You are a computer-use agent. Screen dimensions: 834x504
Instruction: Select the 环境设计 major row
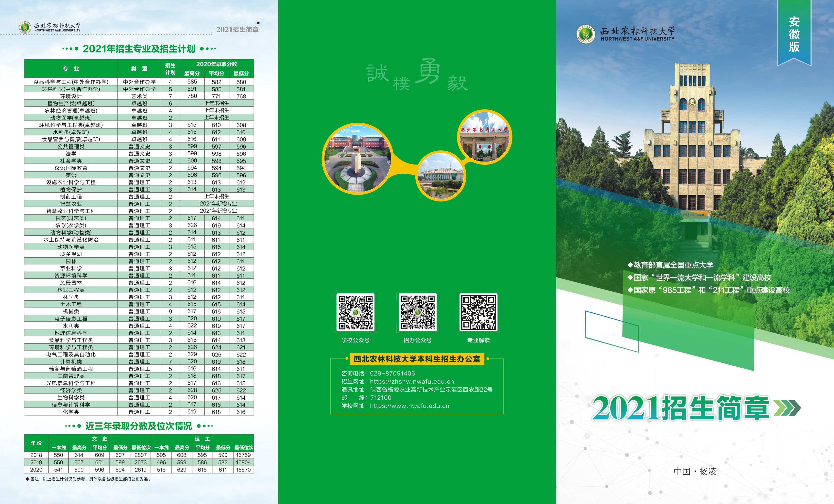[x=71, y=96]
